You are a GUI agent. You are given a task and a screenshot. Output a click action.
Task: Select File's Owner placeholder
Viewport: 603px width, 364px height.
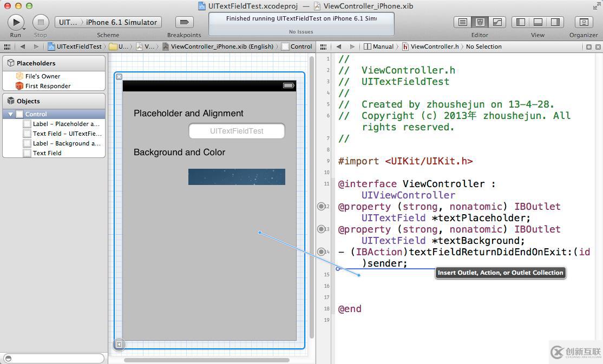pos(42,76)
